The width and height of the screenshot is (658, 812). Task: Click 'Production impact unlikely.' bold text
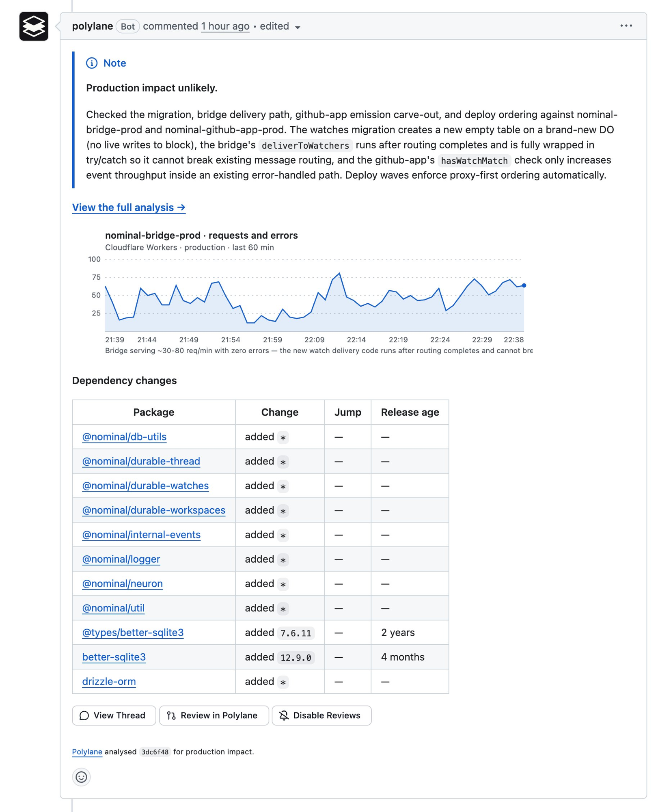tap(152, 88)
